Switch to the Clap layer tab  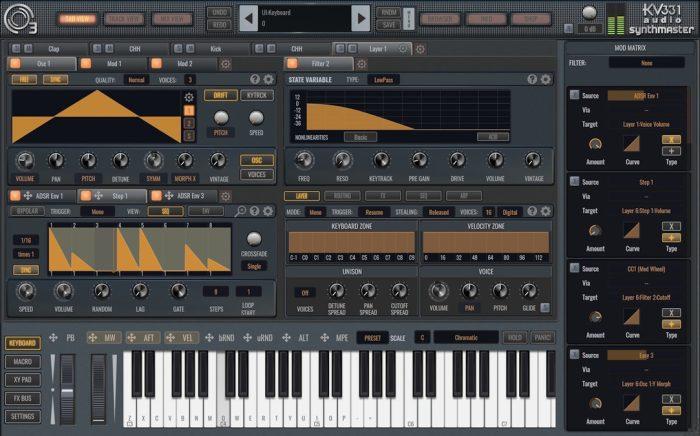54,49
